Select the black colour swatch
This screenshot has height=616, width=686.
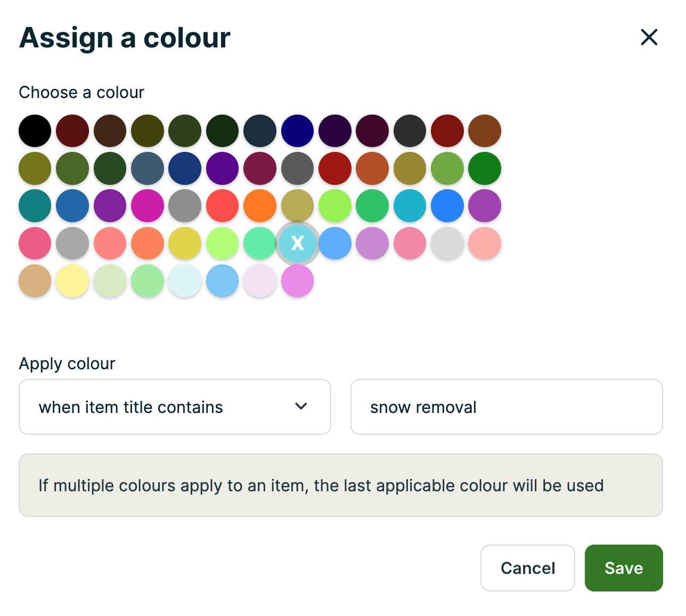(35, 131)
